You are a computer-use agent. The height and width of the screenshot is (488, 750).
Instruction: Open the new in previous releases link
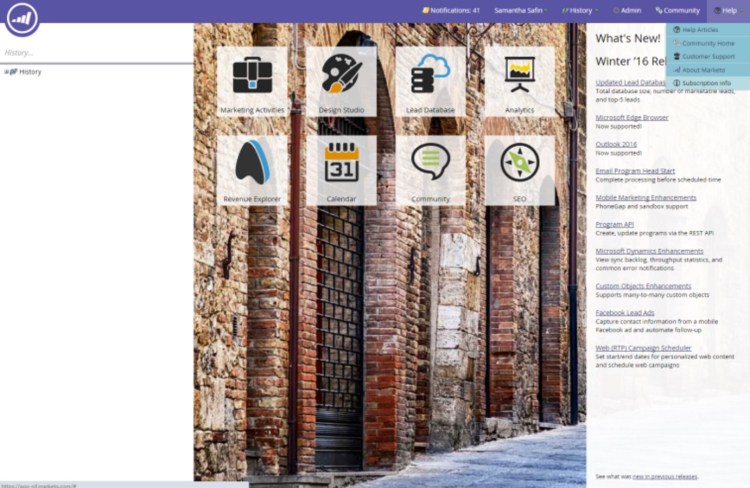tap(665, 477)
